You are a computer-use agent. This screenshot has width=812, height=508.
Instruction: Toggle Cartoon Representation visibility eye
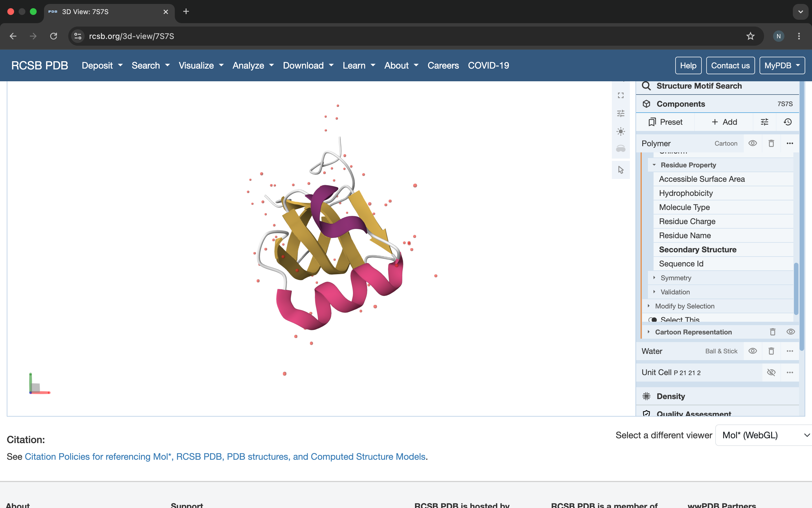pos(791,332)
